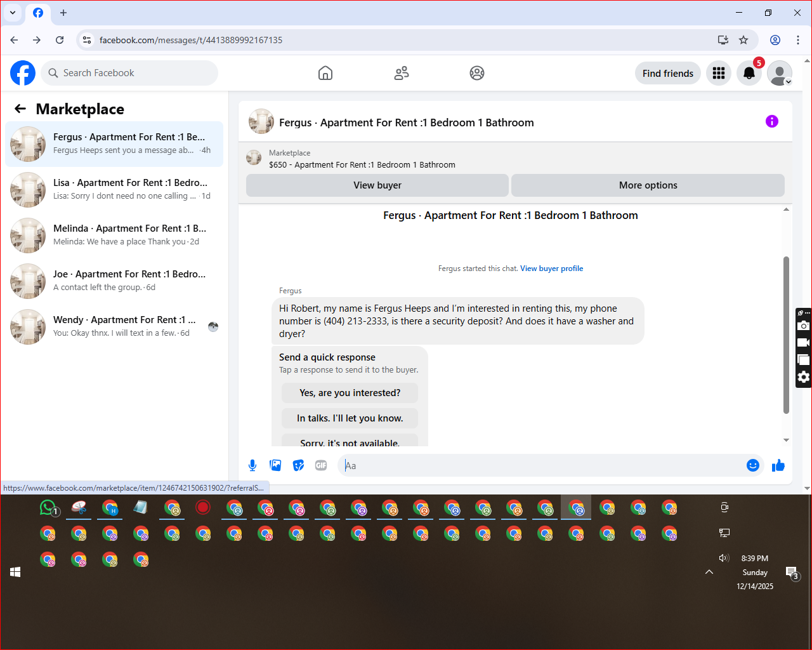Screen dimensions: 812x650
Task: Open the Chrome profile icon
Action: pos(775,40)
